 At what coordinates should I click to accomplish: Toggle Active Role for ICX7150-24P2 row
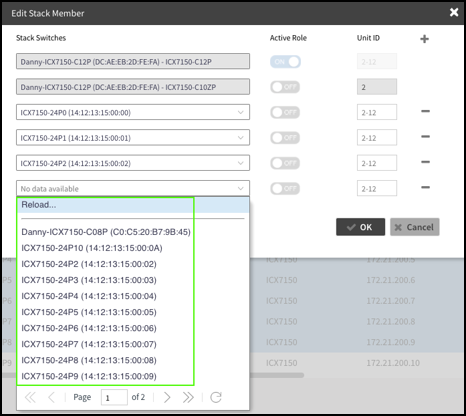point(285,163)
